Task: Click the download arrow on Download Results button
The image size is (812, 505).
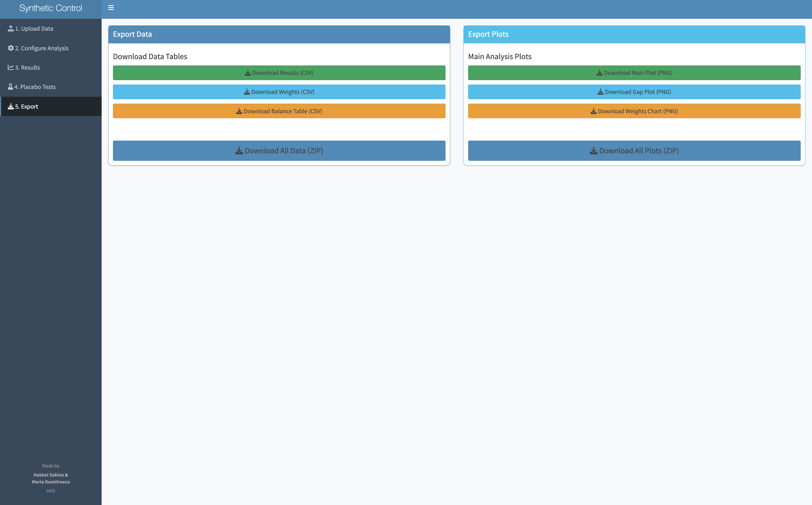Action: pos(248,72)
